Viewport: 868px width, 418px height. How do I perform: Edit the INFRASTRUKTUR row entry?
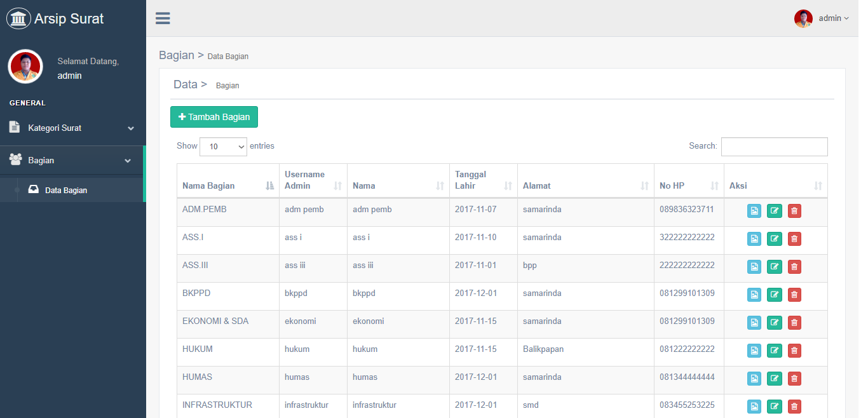(x=774, y=407)
